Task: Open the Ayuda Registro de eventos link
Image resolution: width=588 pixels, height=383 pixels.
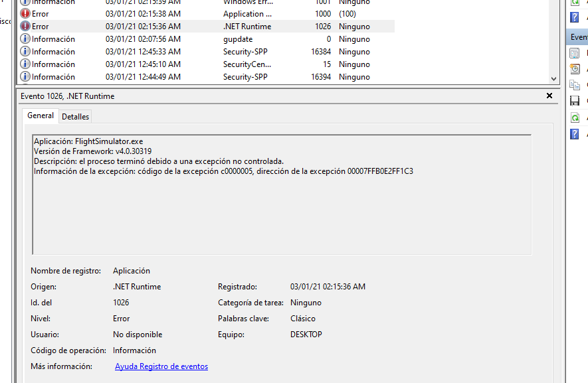Action: coord(161,366)
